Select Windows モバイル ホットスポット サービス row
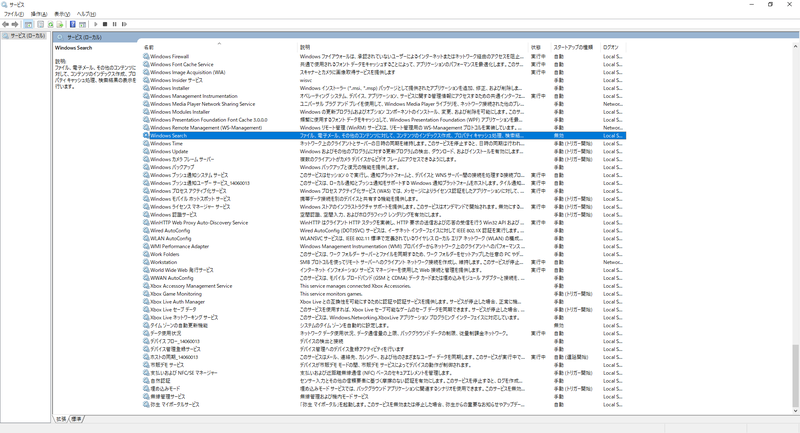800x433 pixels. point(384,199)
